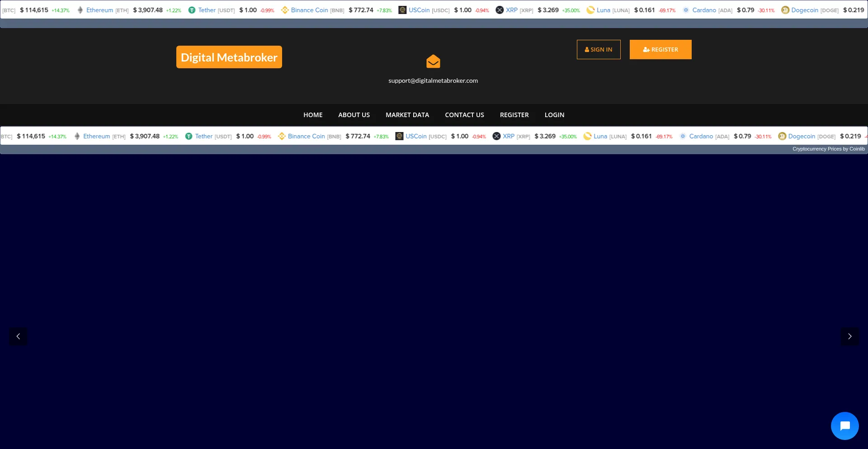Click $3,907.48 Ethereum price in top ticker
This screenshot has width=868, height=449.
(x=148, y=10)
